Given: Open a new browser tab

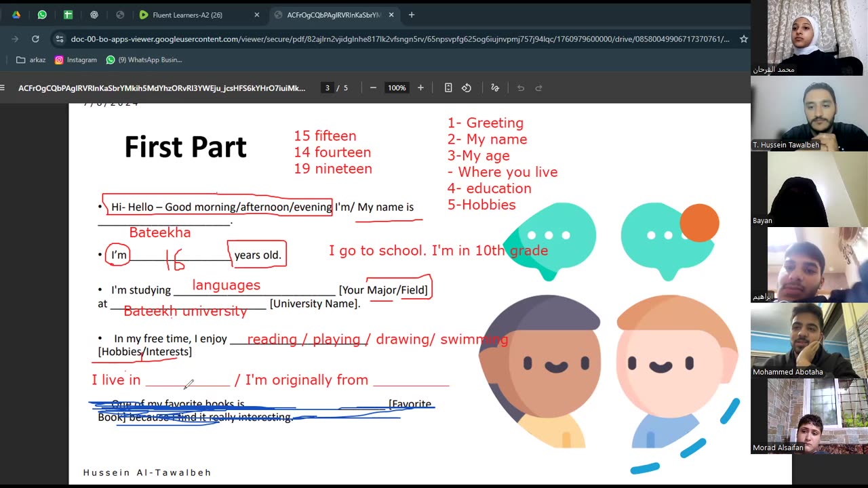Looking at the screenshot, I should (411, 15).
